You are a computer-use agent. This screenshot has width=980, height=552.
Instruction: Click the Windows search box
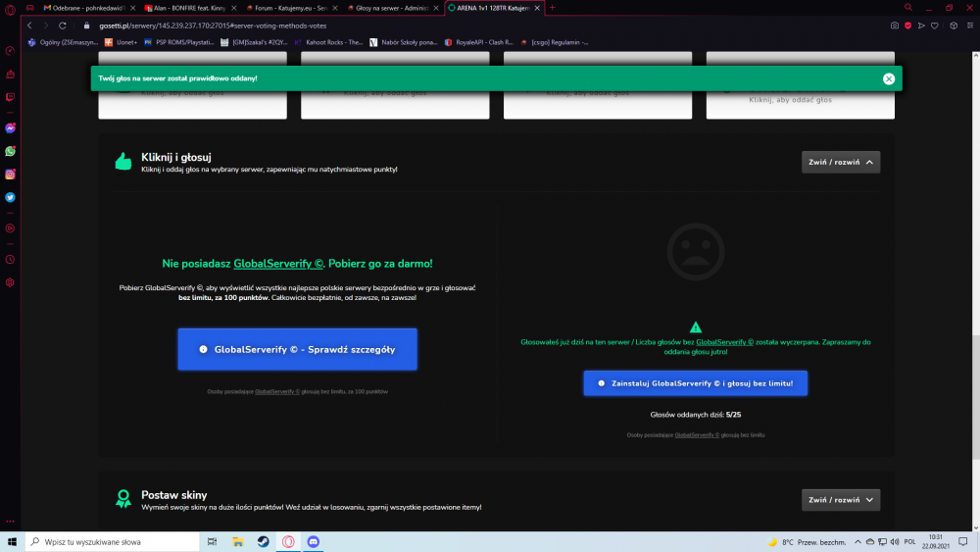coord(113,542)
